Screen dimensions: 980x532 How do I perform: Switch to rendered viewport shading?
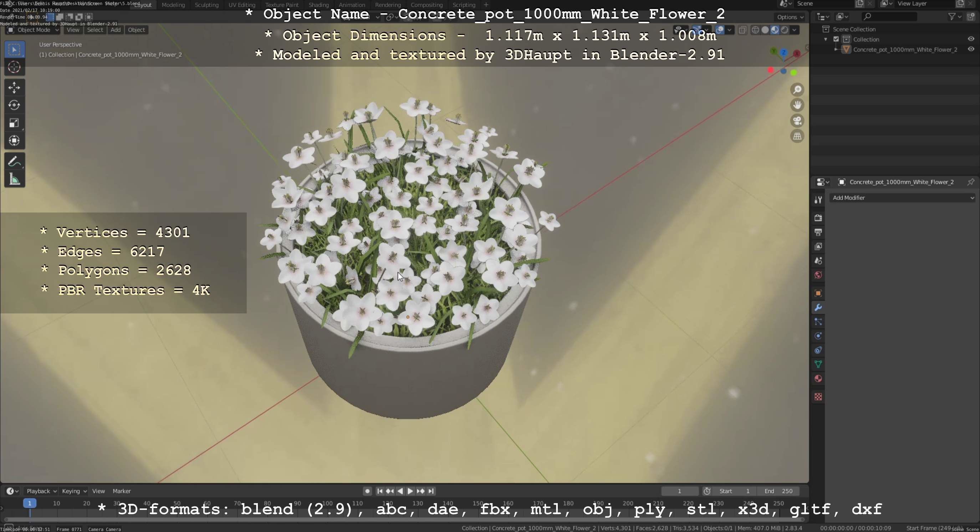(x=785, y=30)
